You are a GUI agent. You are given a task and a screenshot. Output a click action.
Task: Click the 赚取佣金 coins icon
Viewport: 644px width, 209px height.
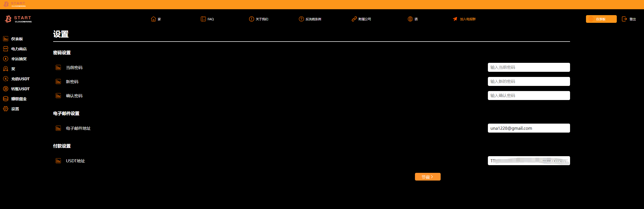point(6,99)
